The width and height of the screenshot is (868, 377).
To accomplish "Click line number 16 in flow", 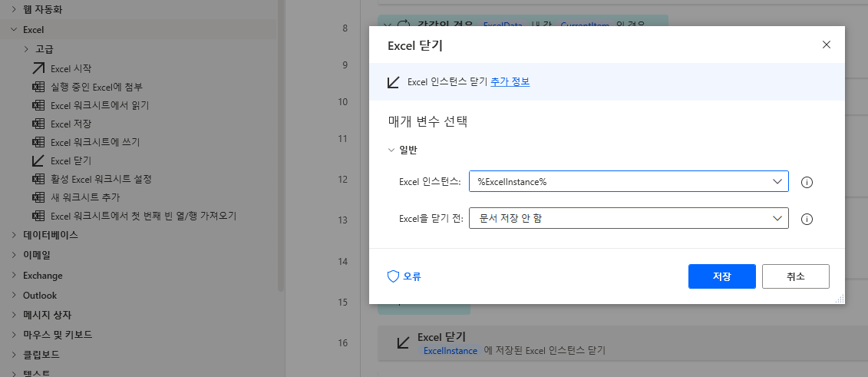I will pos(342,343).
